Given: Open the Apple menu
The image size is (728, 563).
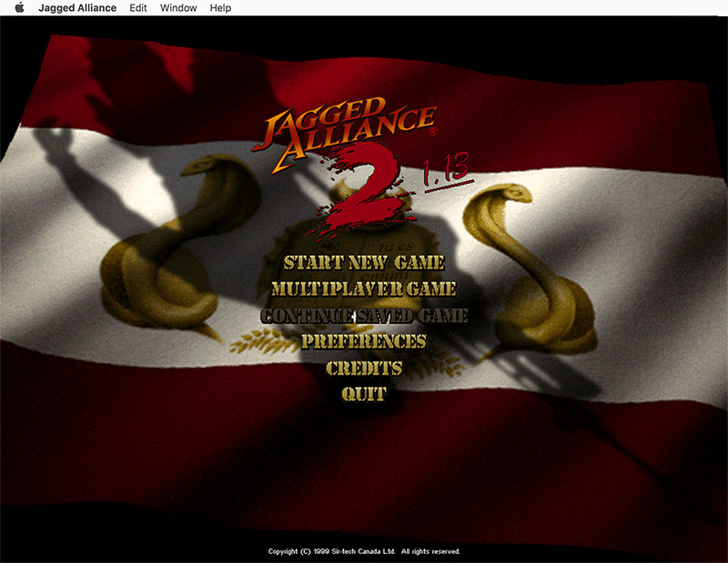Looking at the screenshot, I should click(19, 8).
